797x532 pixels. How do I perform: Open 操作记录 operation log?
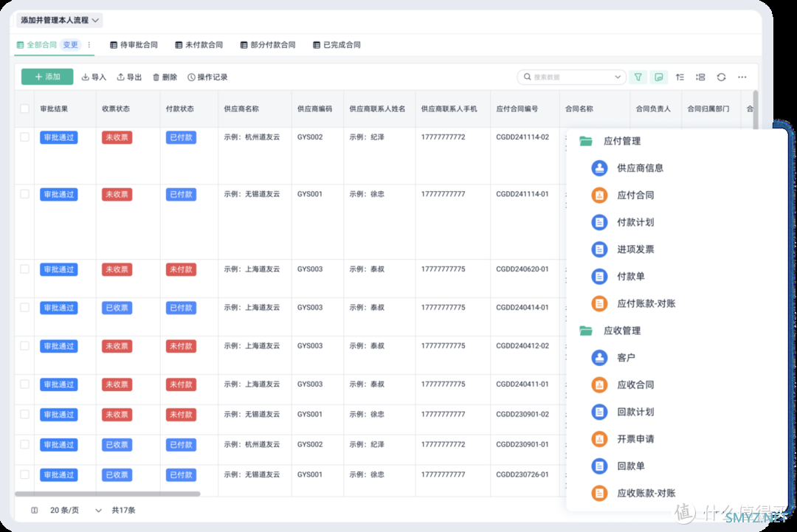click(207, 77)
